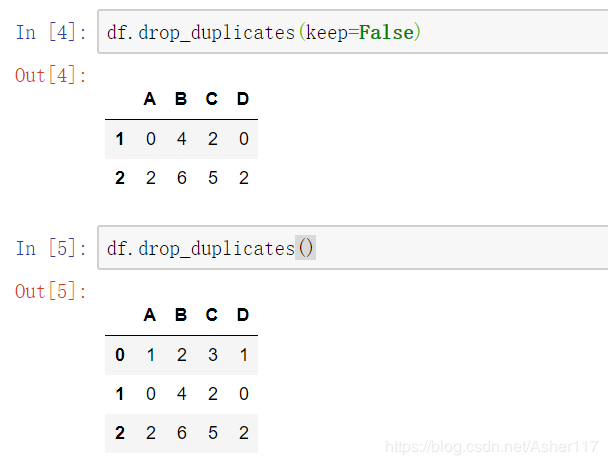608x465 pixels.
Task: Click row index 1 in Out[4] table
Action: [x=120, y=139]
